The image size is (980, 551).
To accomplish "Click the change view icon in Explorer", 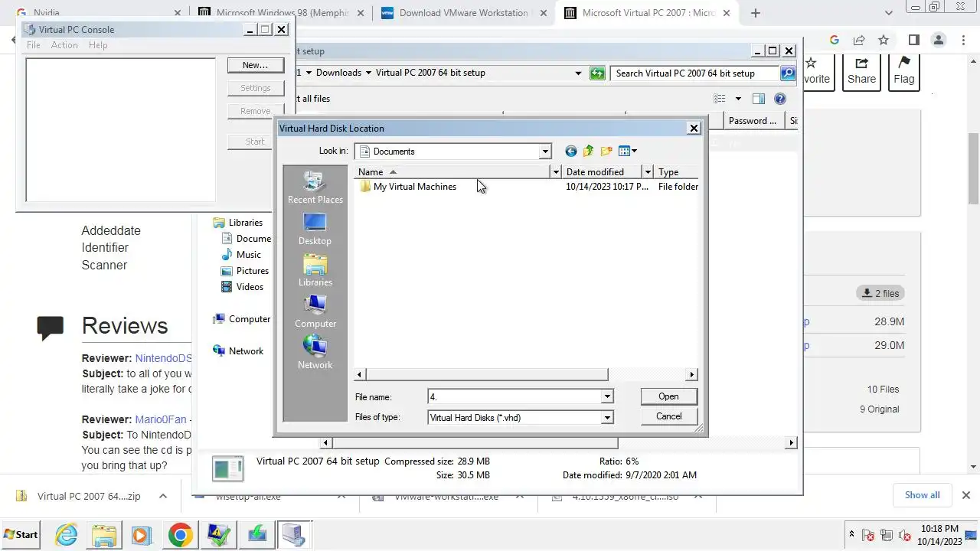I will [720, 99].
